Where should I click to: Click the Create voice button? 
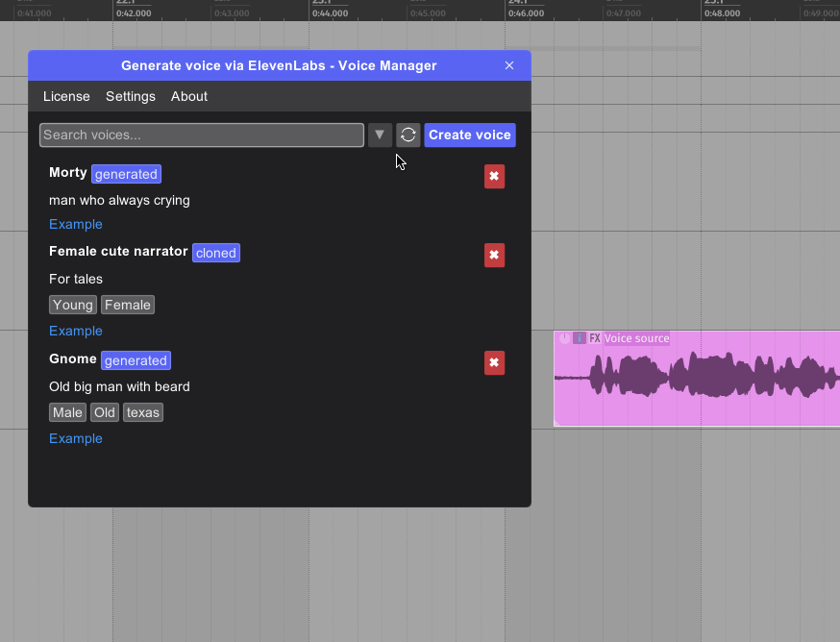coord(470,135)
